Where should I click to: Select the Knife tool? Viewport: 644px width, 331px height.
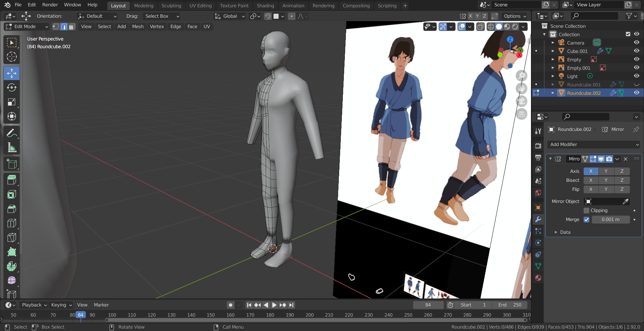(x=12, y=238)
